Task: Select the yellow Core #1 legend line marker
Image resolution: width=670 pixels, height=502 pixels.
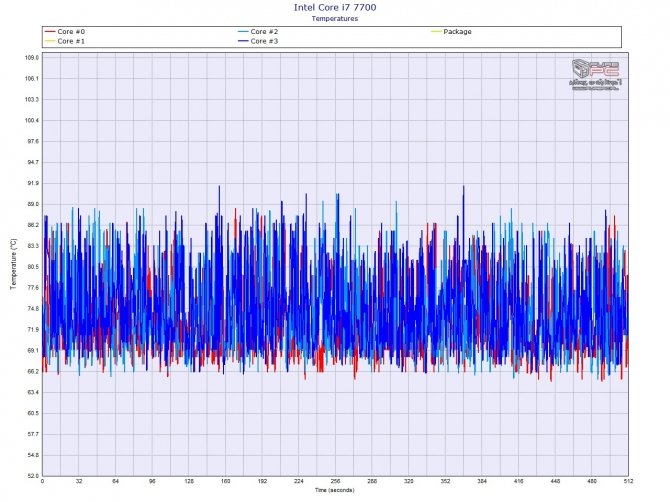Action: [50, 41]
